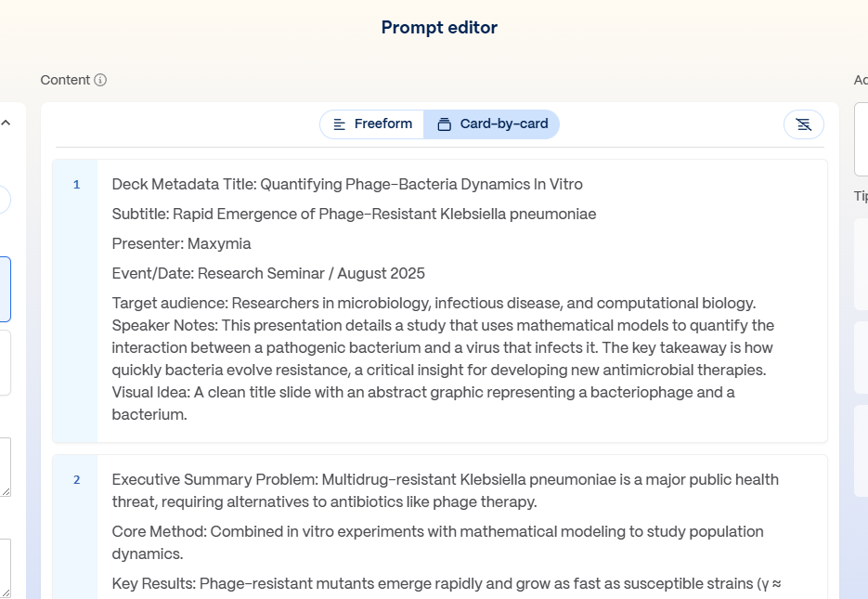Switch to Card-by-card mode
Screen dimensions: 868x599
[x=492, y=124]
